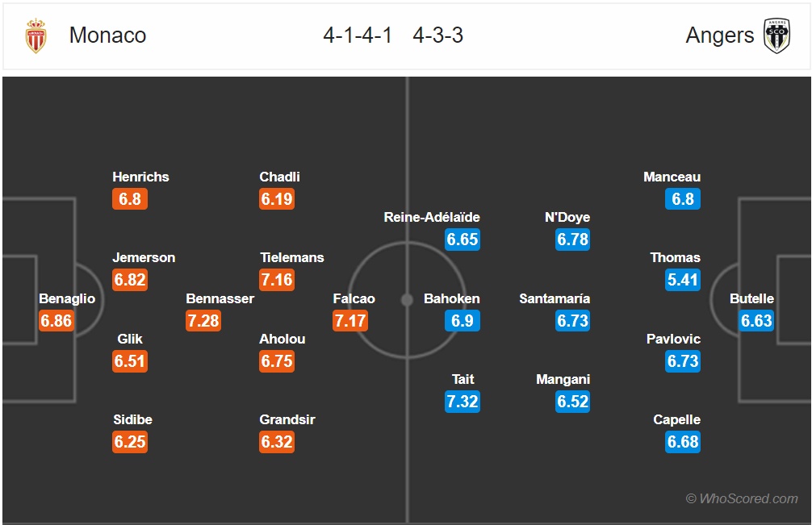Click the Angers SCO crest icon
This screenshot has height=525, width=812.
[x=776, y=35]
